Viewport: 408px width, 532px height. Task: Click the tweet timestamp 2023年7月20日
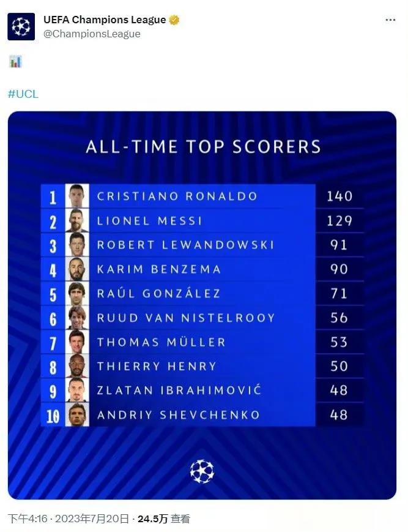[x=92, y=519]
